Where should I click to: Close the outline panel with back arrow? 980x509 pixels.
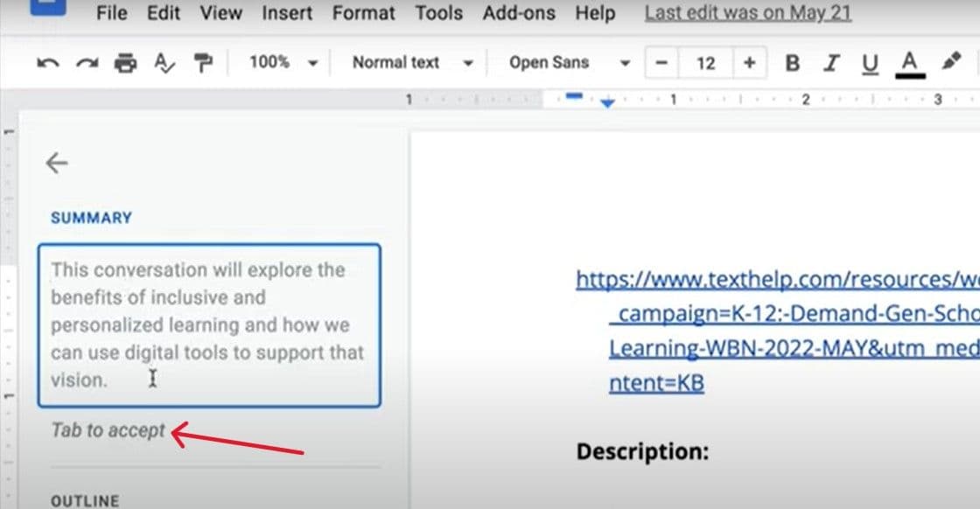tap(57, 163)
